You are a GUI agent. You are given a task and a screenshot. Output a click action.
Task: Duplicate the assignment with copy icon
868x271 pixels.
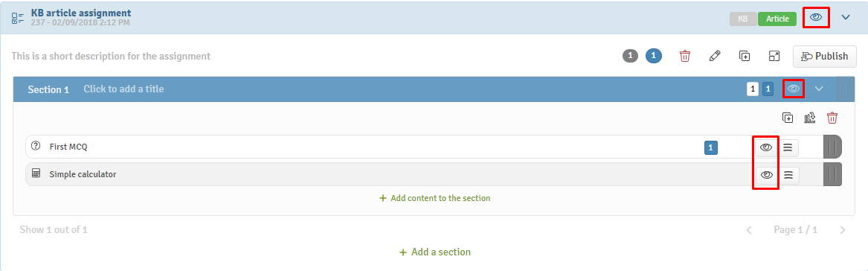pyautogui.click(x=745, y=56)
